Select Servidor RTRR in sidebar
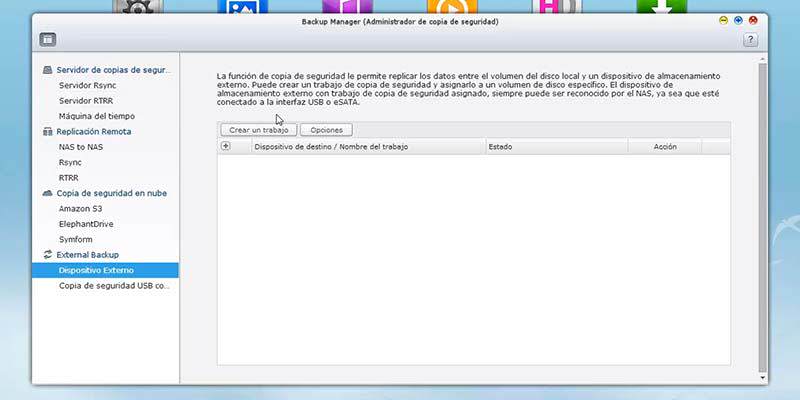 tap(86, 101)
